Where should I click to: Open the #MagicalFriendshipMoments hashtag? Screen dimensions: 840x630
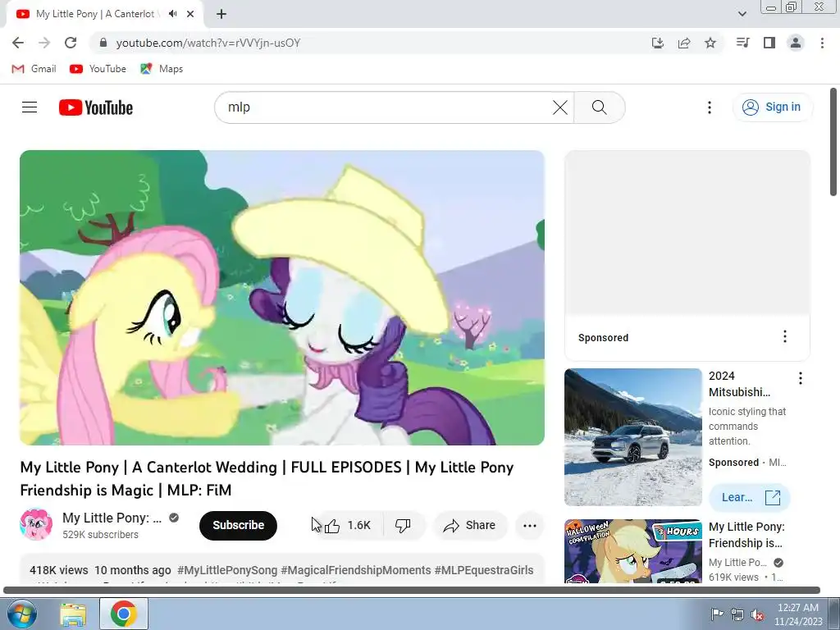[x=356, y=570]
